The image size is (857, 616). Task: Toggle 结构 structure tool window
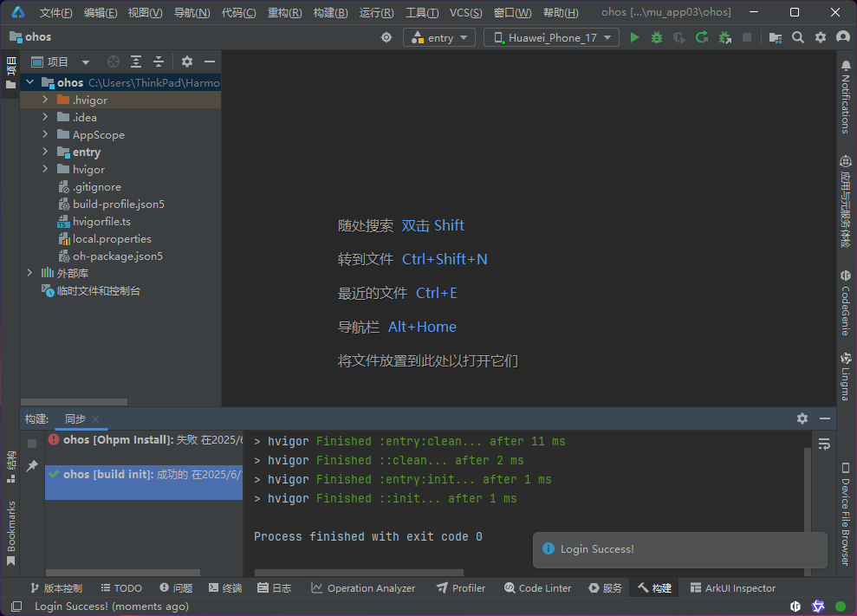coord(11,467)
